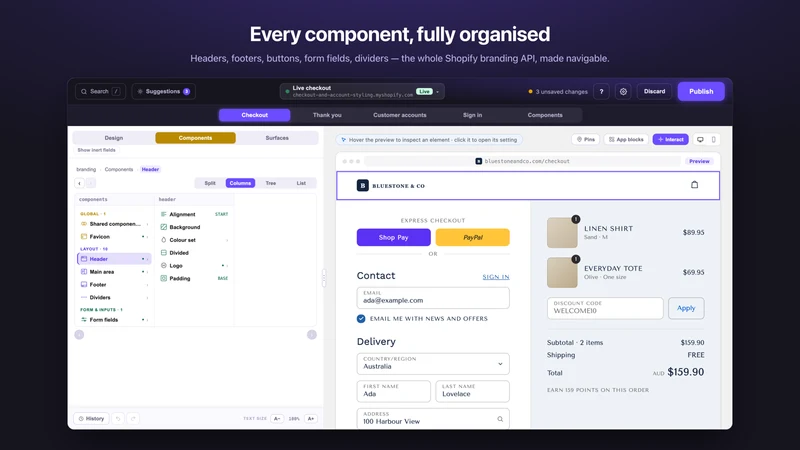Image resolution: width=800 pixels, height=450 pixels.
Task: Click the Bluestone & Co logo mark
Action: click(x=362, y=186)
